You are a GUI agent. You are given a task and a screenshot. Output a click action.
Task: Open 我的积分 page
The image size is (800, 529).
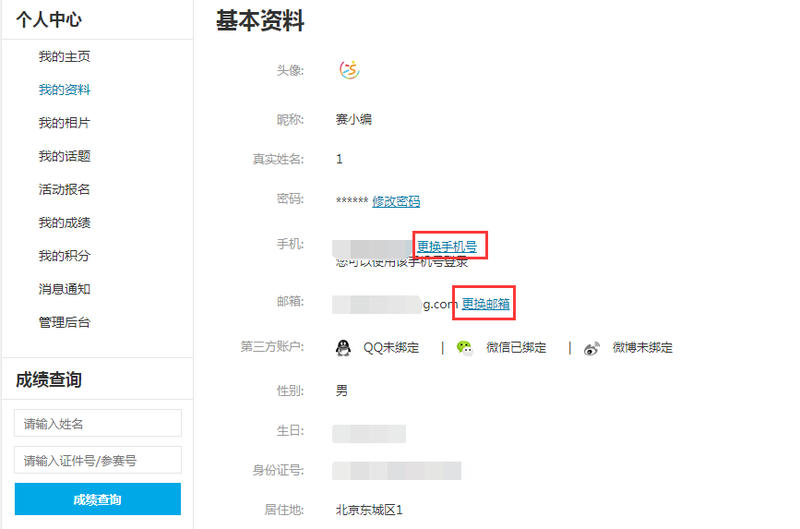(64, 256)
